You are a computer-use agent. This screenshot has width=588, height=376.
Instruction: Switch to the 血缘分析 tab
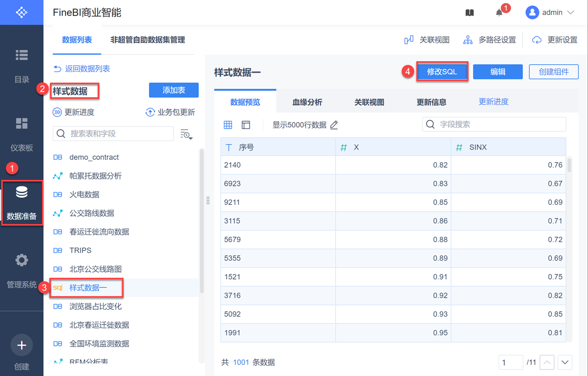[307, 102]
